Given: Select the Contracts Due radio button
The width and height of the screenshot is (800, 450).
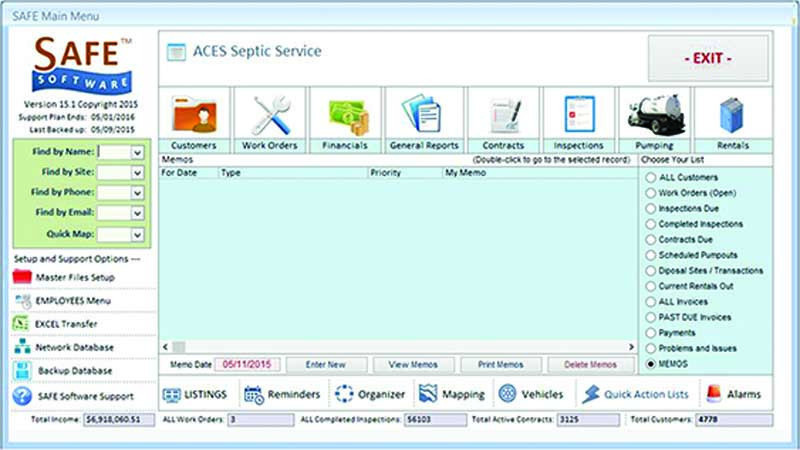Looking at the screenshot, I should point(651,239).
